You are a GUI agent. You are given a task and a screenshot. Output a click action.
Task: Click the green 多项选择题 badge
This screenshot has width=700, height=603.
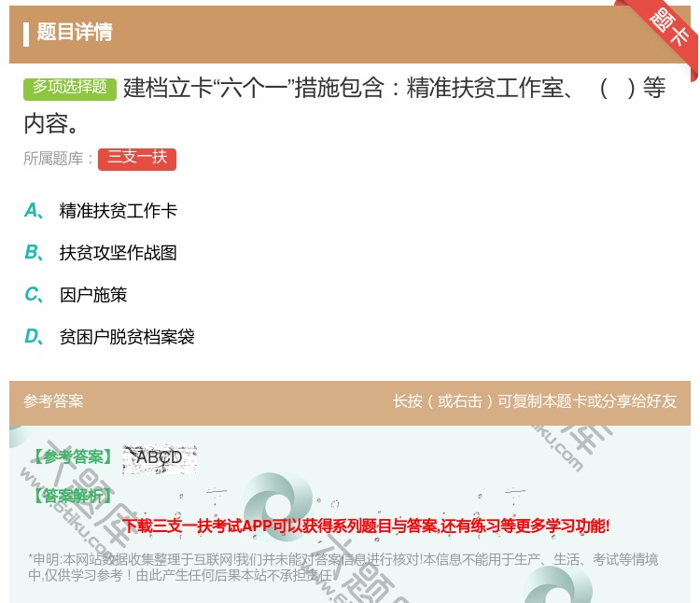(70, 89)
